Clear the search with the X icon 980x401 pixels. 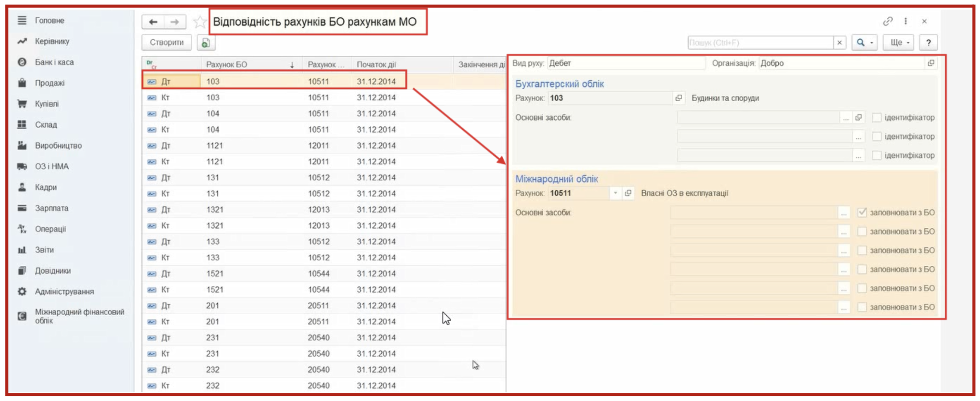[839, 43]
